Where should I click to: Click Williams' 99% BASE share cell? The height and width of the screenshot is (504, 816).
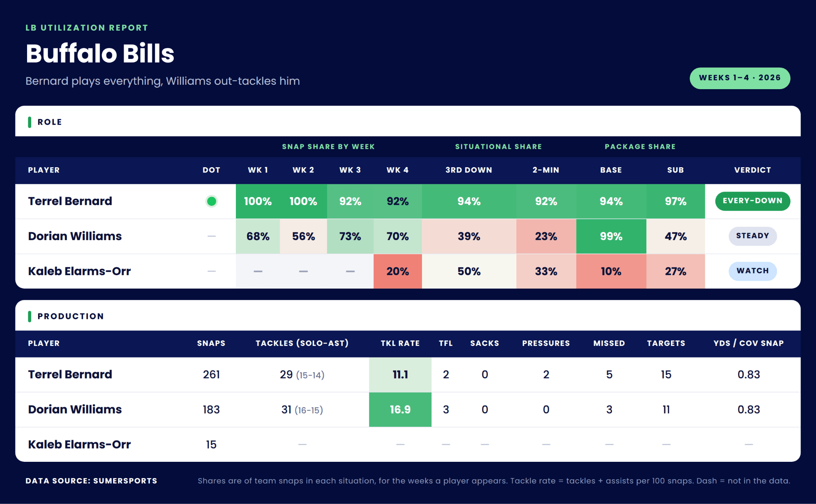click(611, 236)
